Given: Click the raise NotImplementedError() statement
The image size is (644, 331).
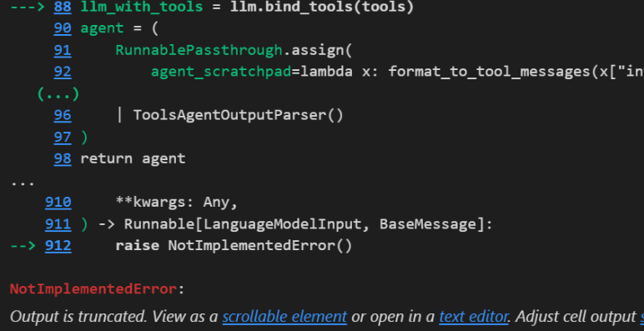Looking at the screenshot, I should [x=234, y=246].
